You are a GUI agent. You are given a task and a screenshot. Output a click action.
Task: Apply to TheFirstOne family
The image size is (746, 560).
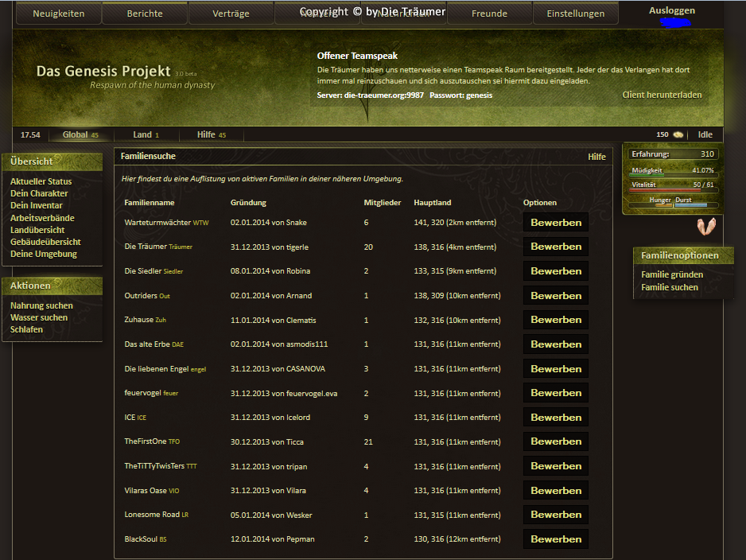pos(556,441)
